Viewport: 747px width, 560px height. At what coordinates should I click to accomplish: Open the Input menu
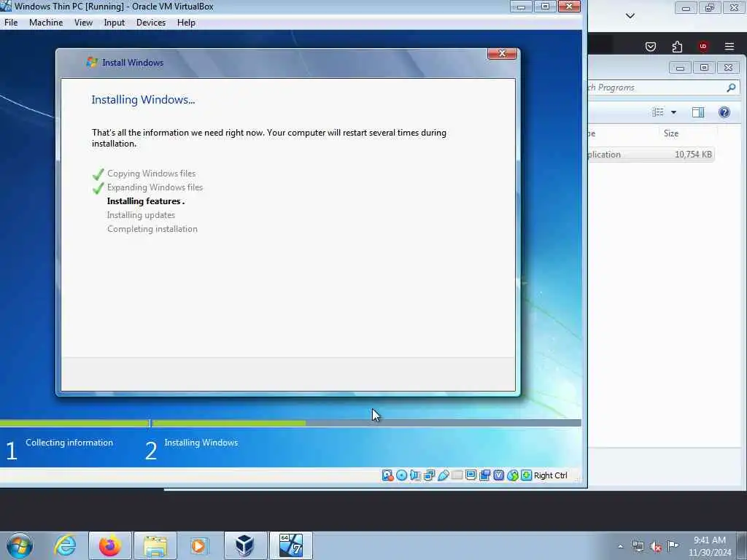[115, 23]
